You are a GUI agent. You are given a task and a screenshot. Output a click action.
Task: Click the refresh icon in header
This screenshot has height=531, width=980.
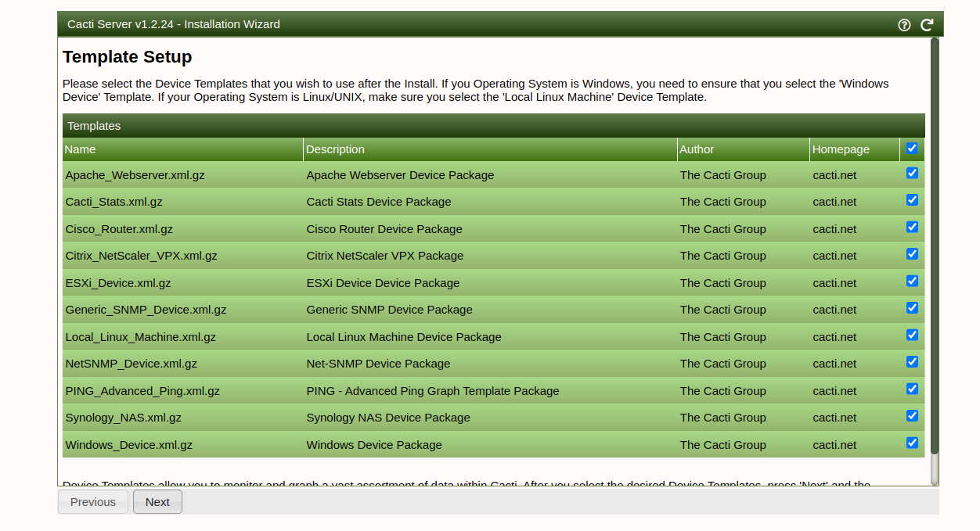[927, 24]
